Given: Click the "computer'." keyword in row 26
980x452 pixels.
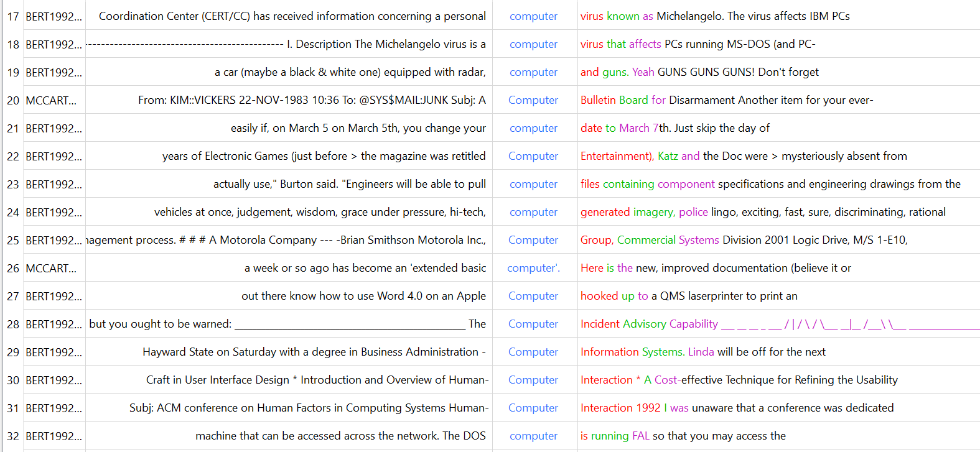Looking at the screenshot, I should tap(533, 268).
